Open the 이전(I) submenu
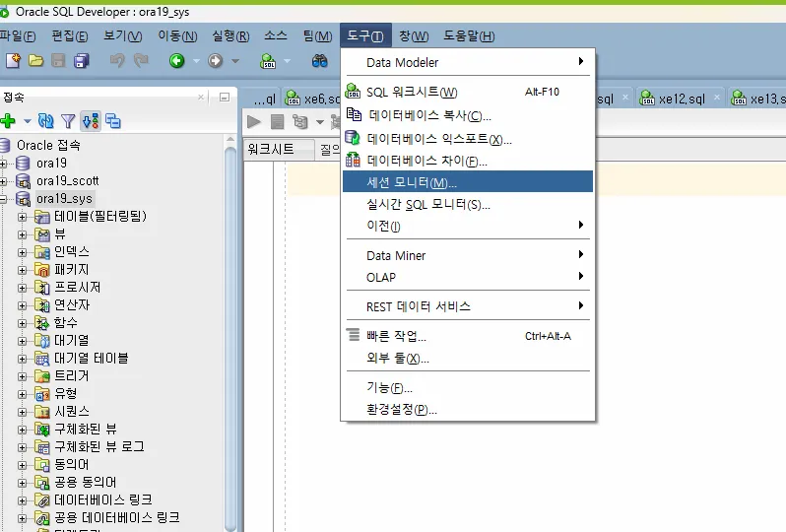 pyautogui.click(x=468, y=226)
